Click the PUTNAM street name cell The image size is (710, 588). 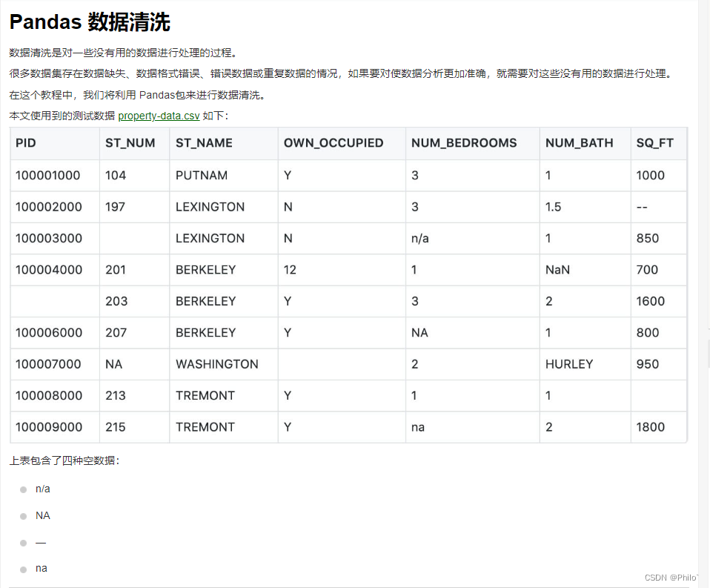224,175
